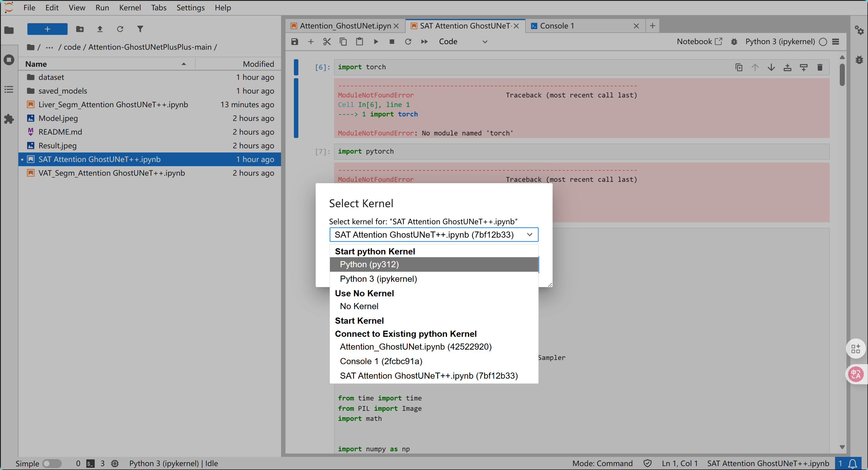Open Liver_Segm_Attention GhostUNeT++.ipynb file
Screen dimensions: 868x470
pos(113,104)
